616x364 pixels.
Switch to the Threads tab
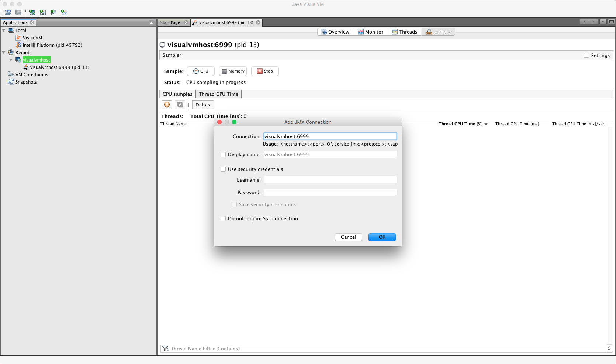pyautogui.click(x=405, y=32)
